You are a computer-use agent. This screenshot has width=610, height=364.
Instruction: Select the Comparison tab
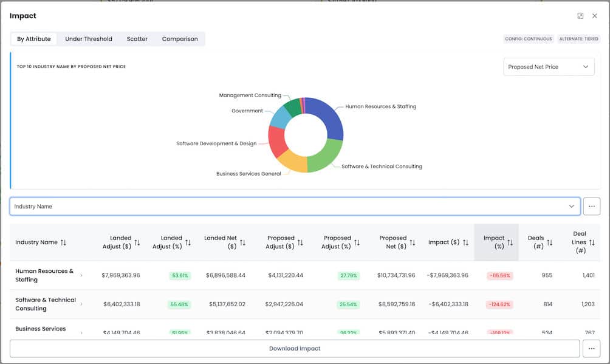click(180, 39)
